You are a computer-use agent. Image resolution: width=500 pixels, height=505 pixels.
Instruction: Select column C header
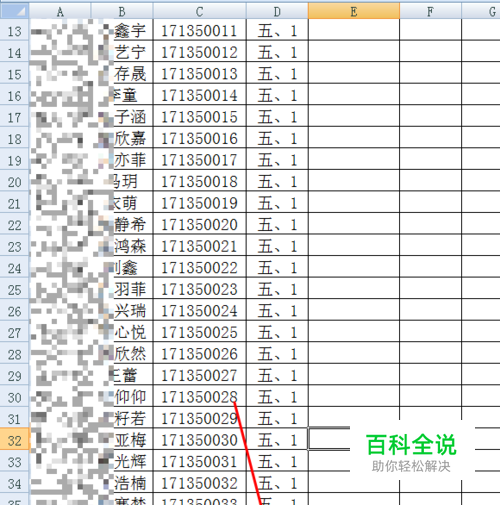[x=199, y=11]
